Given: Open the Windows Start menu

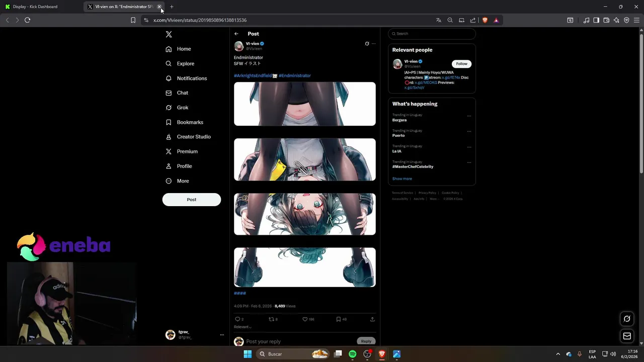Looking at the screenshot, I should [248, 354].
